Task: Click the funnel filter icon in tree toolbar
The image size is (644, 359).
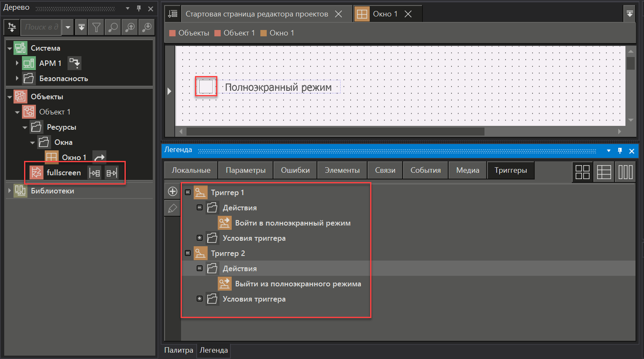Action: pos(97,27)
